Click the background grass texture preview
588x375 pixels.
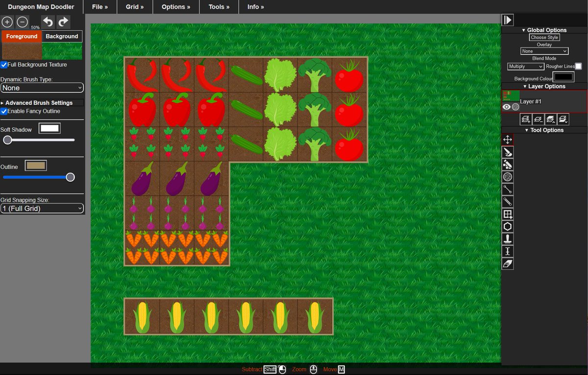(x=62, y=51)
